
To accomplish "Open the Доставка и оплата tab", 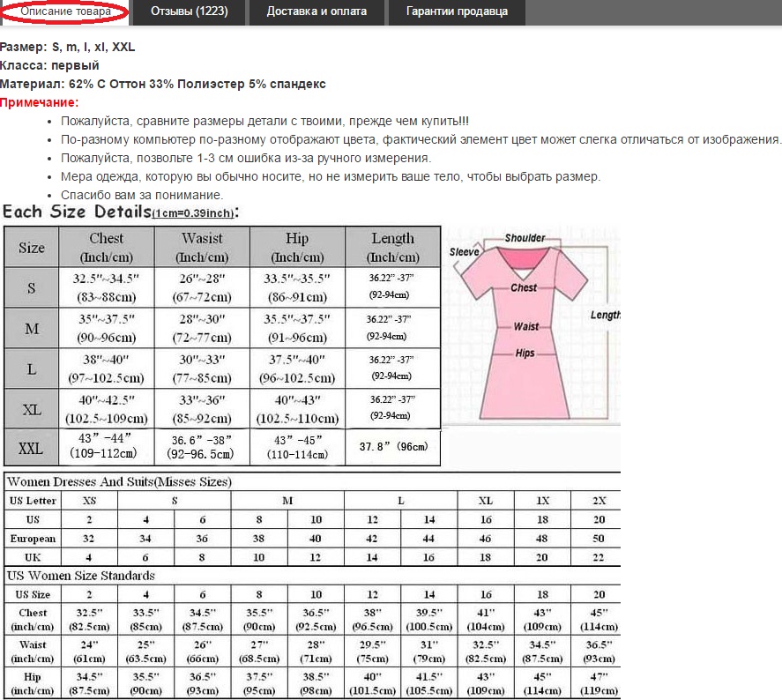I will (x=317, y=11).
